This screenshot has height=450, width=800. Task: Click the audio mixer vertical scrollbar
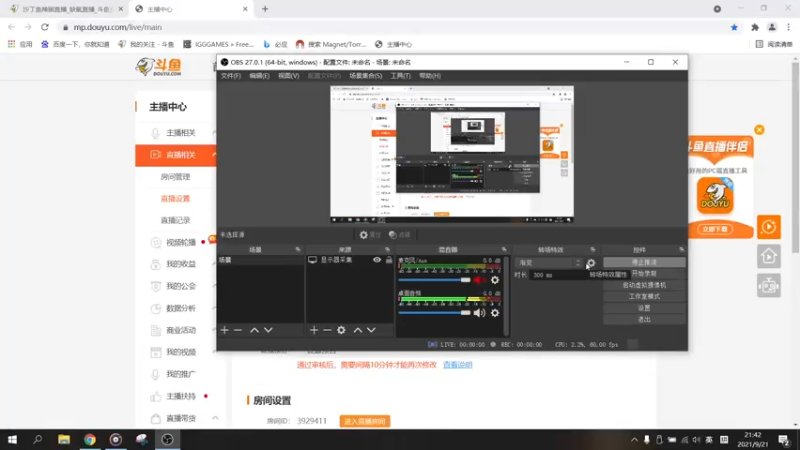pyautogui.click(x=506, y=296)
